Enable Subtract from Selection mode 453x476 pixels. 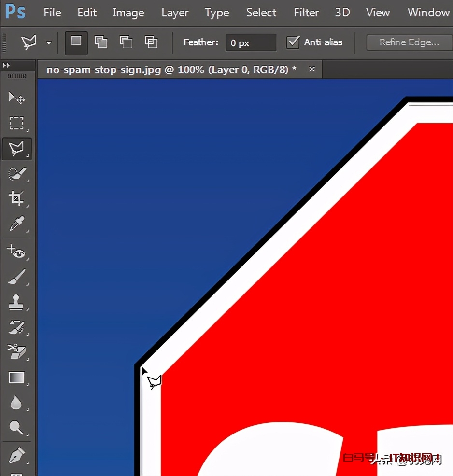[126, 42]
